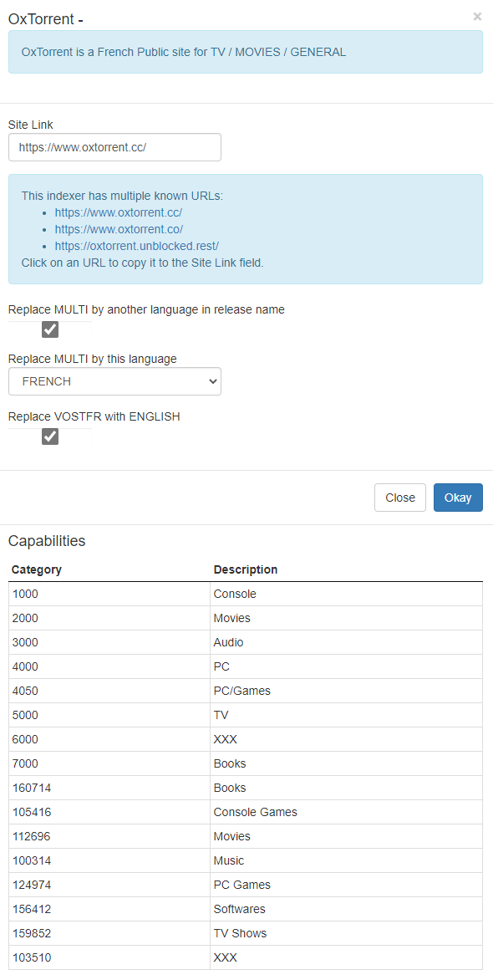Screen dimensions: 493x980
Task: Click the Site Link input field
Action: click(115, 147)
